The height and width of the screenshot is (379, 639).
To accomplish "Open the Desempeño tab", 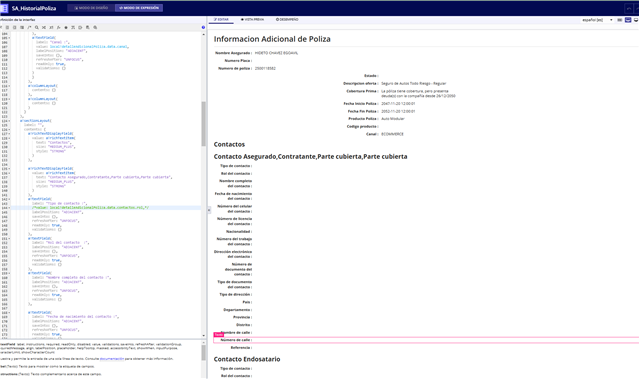I will click(x=287, y=20).
